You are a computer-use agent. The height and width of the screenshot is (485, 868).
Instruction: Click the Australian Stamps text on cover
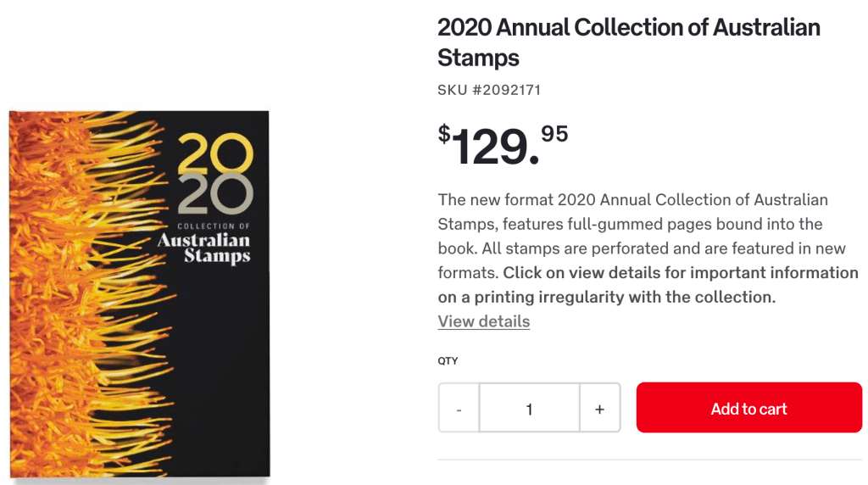pyautogui.click(x=204, y=247)
